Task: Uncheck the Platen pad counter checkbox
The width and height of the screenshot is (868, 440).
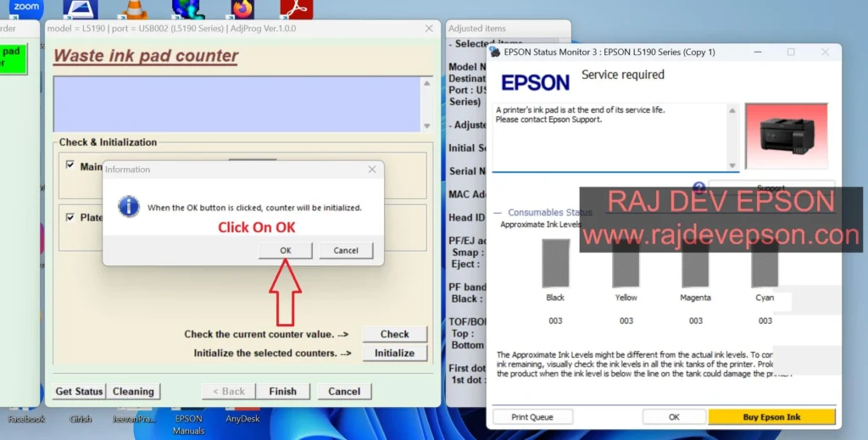Action: click(70, 217)
